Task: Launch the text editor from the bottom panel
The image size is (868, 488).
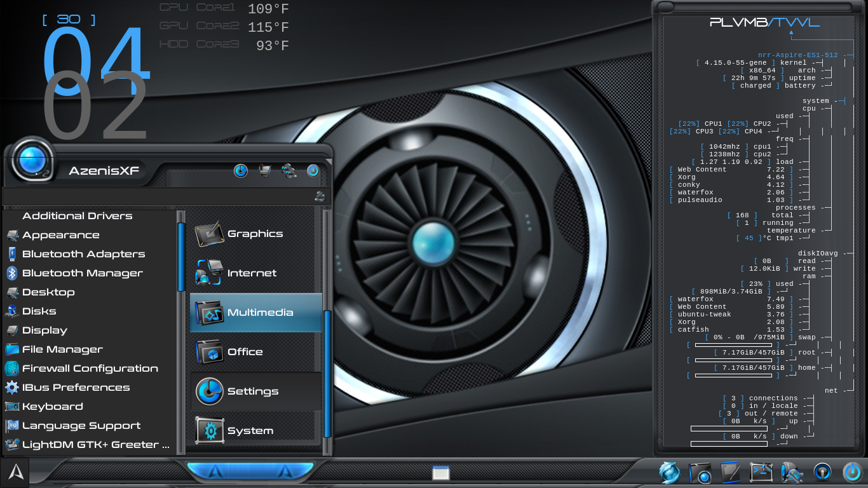Action: 731,473
